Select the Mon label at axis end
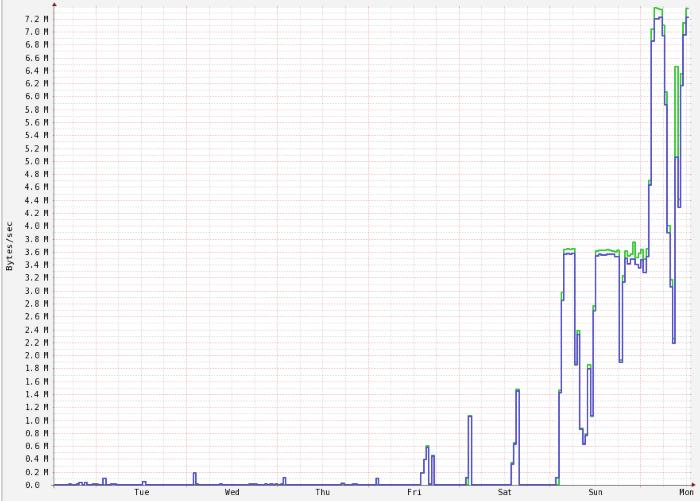The image size is (700, 501). coord(686,492)
